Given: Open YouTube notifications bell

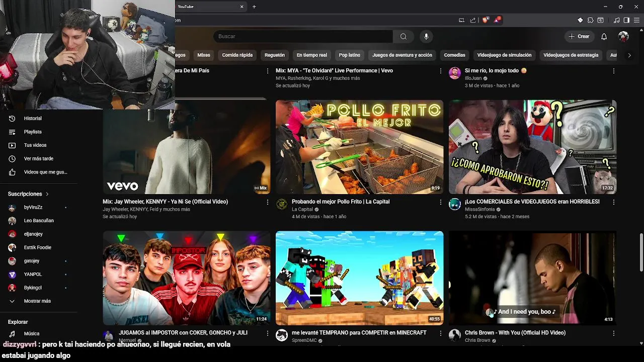Looking at the screenshot, I should coord(604,36).
